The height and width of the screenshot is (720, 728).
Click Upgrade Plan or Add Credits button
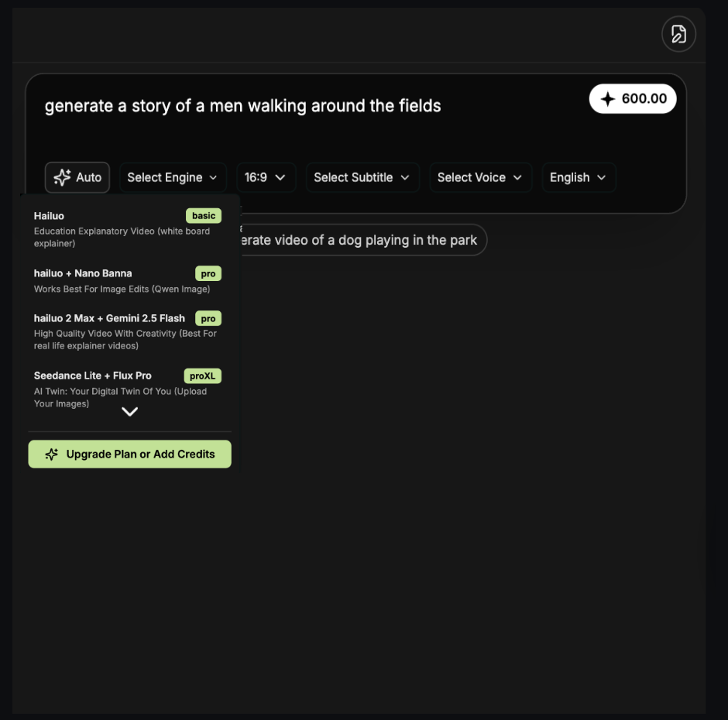click(130, 454)
